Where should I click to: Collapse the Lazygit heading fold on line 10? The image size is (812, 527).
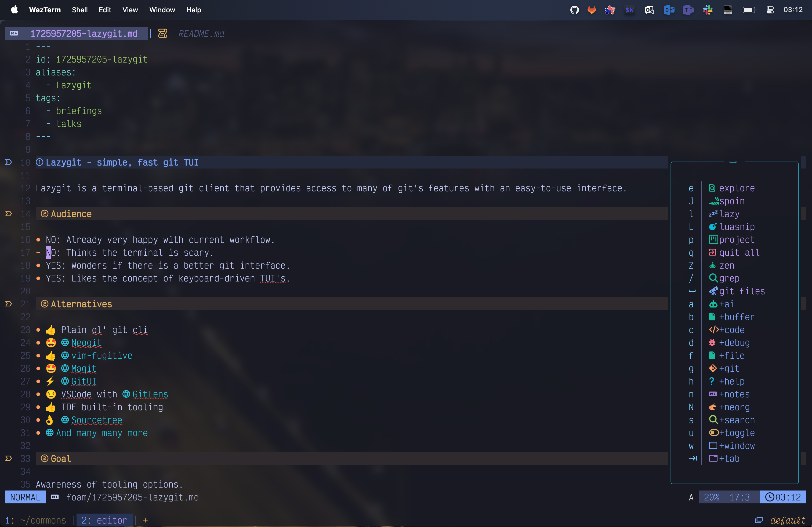point(9,162)
